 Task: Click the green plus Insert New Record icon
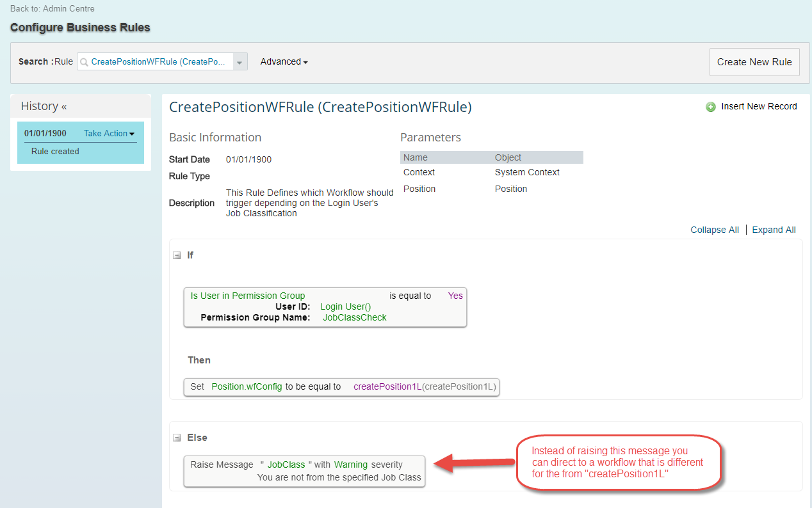[711, 107]
